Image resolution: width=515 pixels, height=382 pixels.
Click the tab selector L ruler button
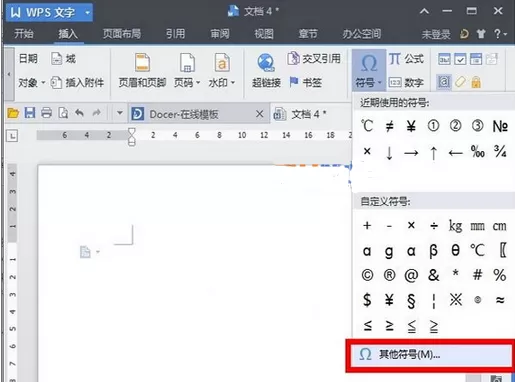tap(12, 136)
